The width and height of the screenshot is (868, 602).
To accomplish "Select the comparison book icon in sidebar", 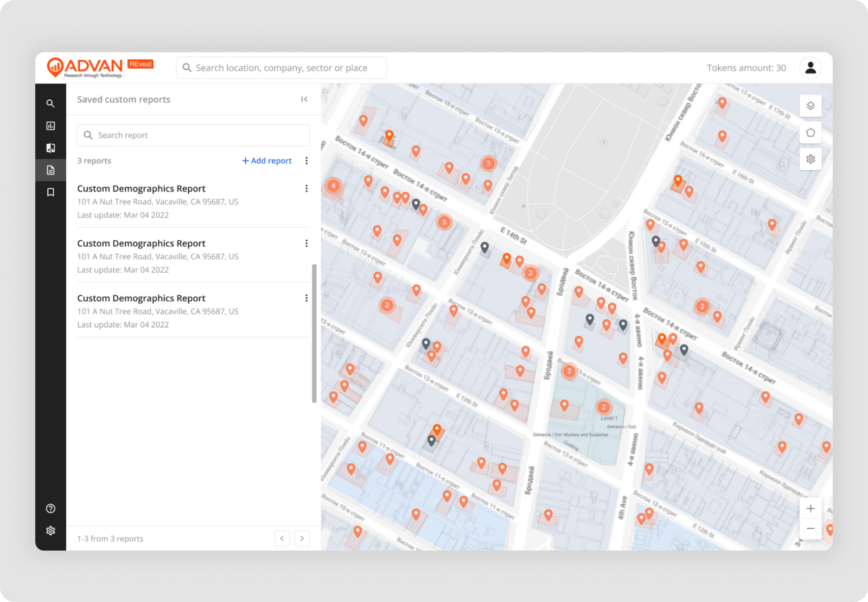I will coord(50,148).
